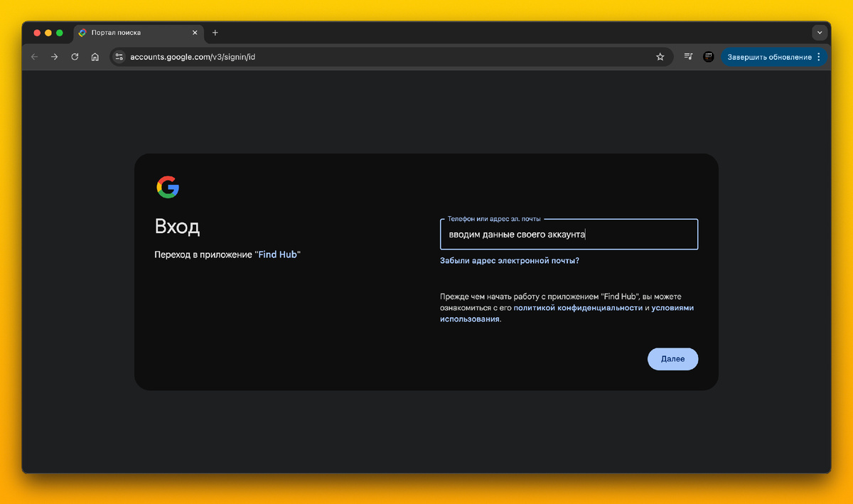
Task: Maximize the window with green button
Action: pos(60,33)
